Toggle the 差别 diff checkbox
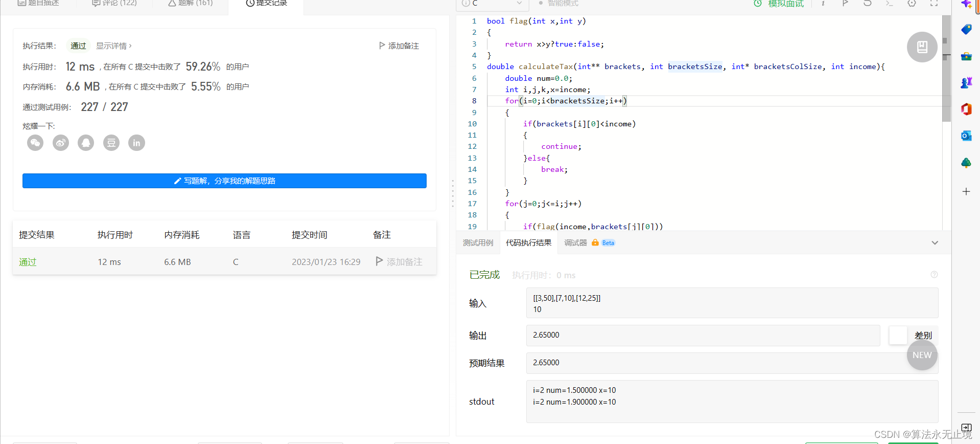Image resolution: width=980 pixels, height=444 pixels. click(x=898, y=336)
